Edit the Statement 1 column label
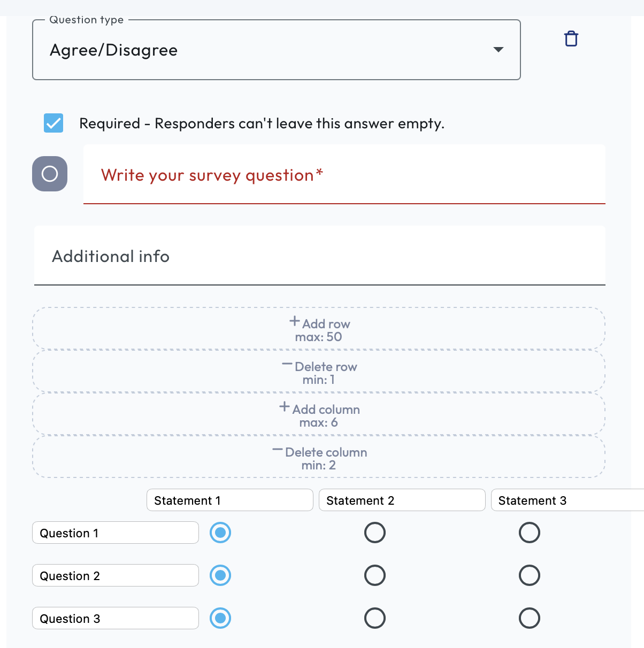The height and width of the screenshot is (648, 644). (229, 500)
